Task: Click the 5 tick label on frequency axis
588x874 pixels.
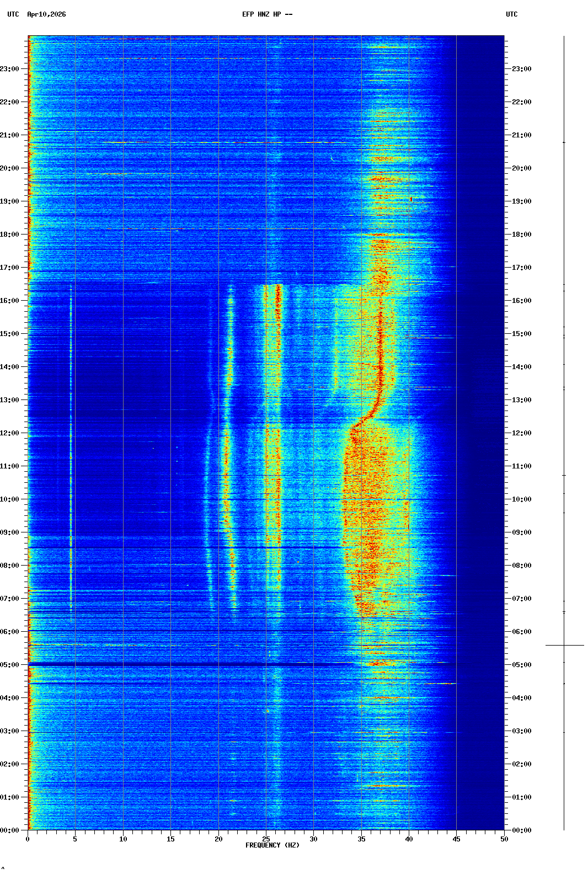Action: (75, 839)
